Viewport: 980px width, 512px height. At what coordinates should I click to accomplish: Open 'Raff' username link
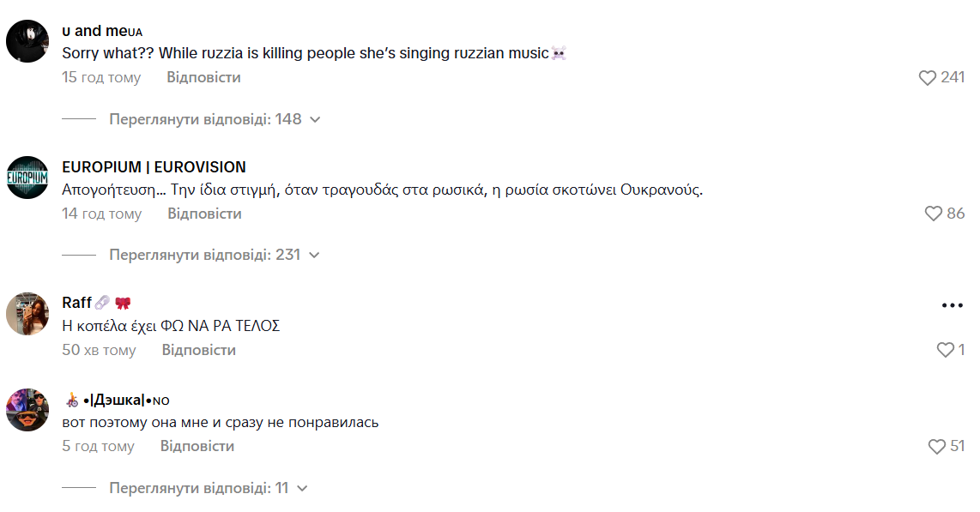(77, 303)
